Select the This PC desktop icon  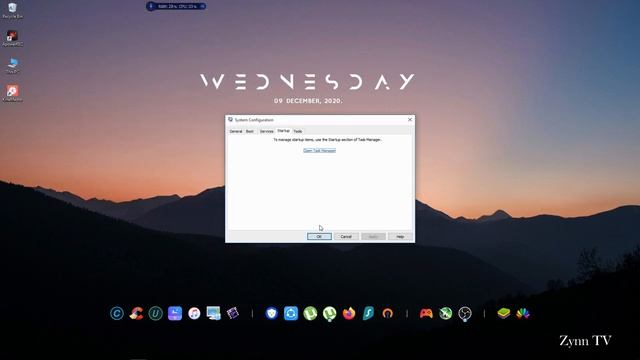click(12, 66)
